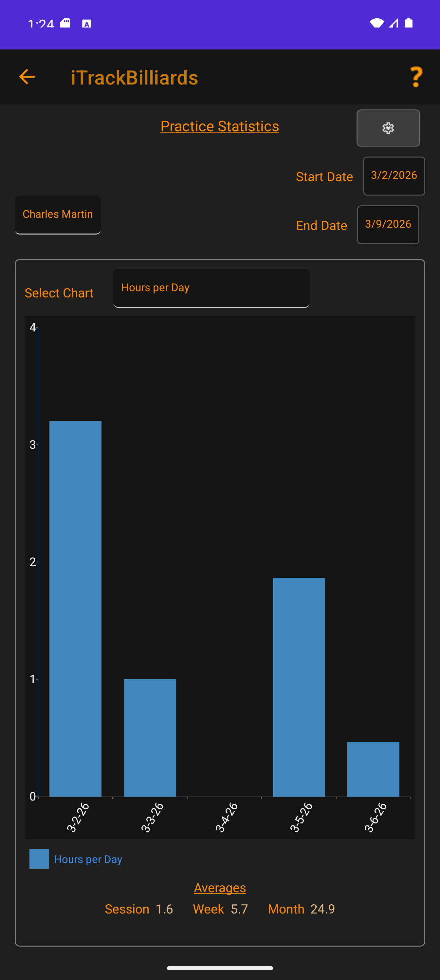Viewport: 440px width, 980px height.
Task: Tap the cellular signal icon
Action: click(393, 23)
